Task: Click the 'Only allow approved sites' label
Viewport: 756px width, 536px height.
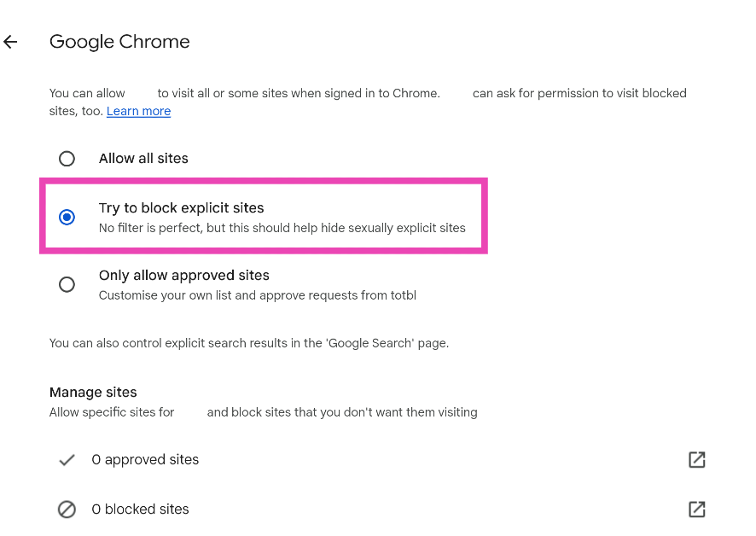Action: pyautogui.click(x=183, y=275)
